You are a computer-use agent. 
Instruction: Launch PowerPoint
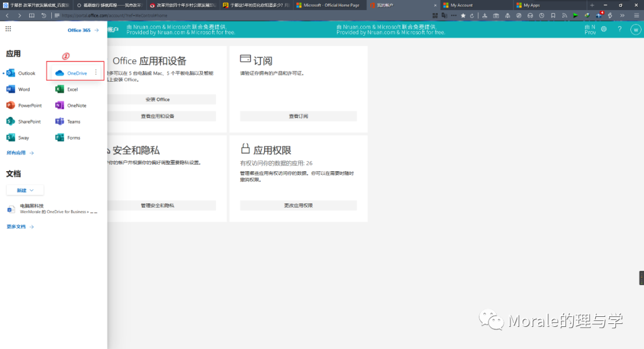[x=24, y=105]
